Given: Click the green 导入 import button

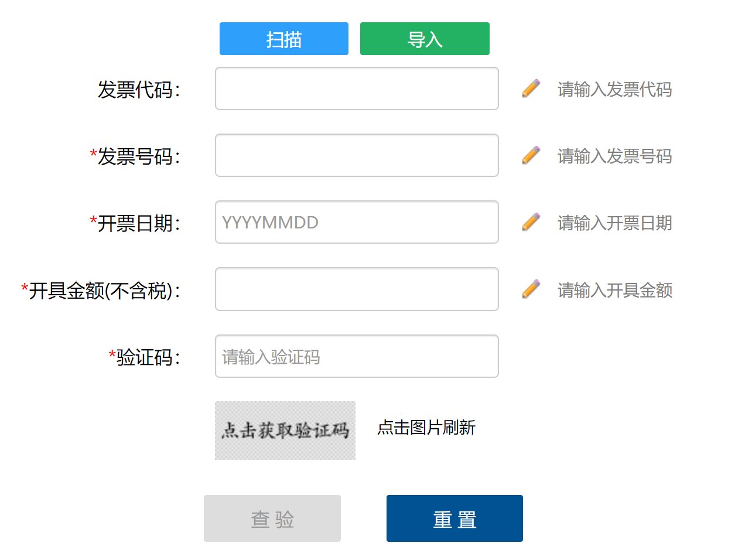Looking at the screenshot, I should coord(425,39).
